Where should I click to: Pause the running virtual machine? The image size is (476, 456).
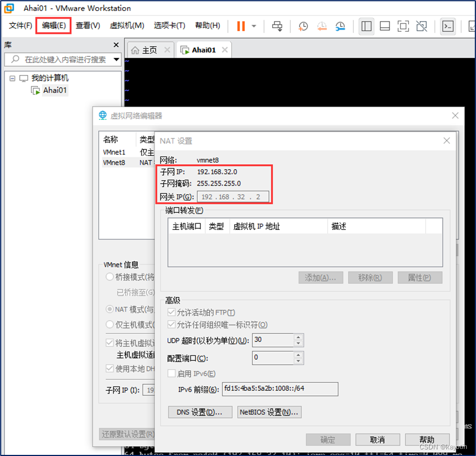click(240, 26)
